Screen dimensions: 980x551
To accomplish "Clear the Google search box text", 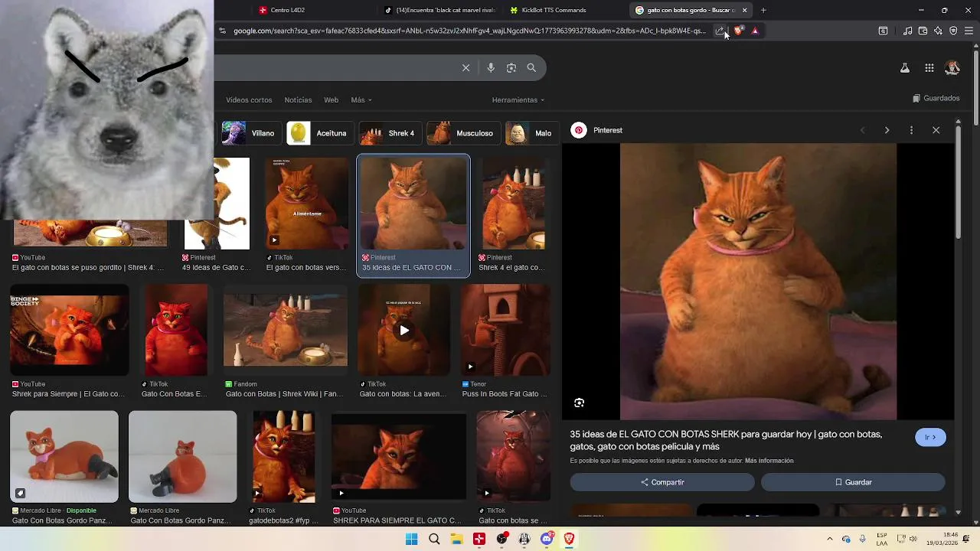I will point(465,68).
